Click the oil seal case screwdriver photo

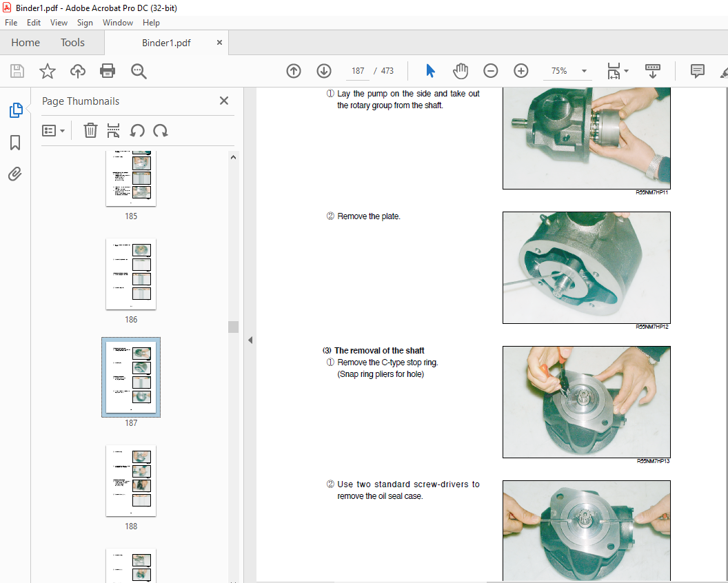[587, 531]
